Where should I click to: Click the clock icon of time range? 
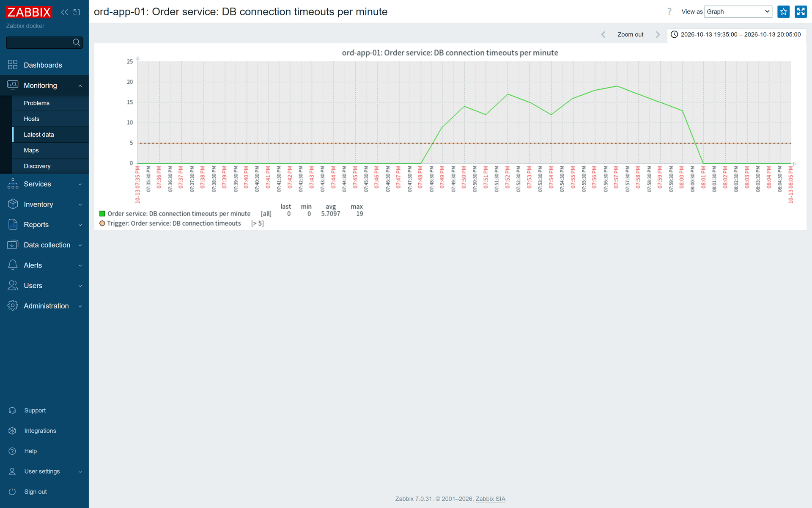click(x=674, y=34)
